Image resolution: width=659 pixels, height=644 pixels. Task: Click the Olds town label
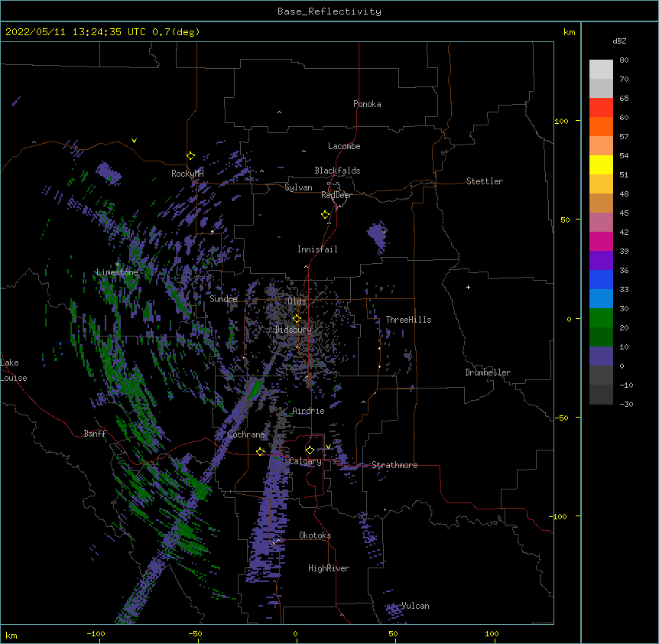(297, 301)
